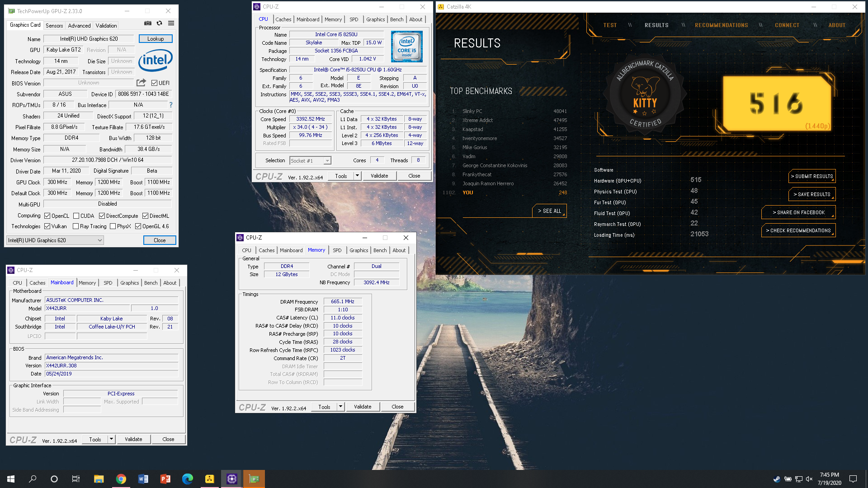The image size is (868, 488).
Task: Open PowerPoint from taskbar
Action: (165, 479)
